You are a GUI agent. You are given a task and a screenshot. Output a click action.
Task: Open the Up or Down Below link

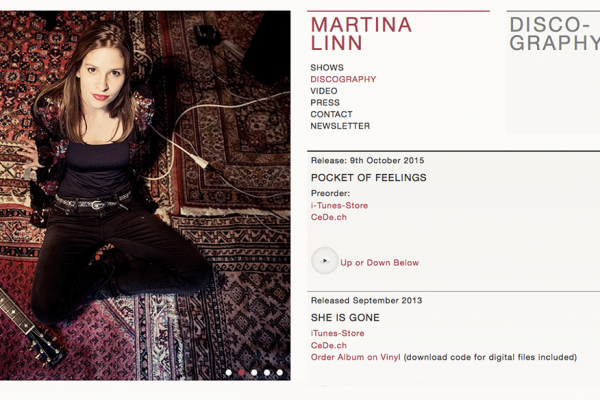380,263
